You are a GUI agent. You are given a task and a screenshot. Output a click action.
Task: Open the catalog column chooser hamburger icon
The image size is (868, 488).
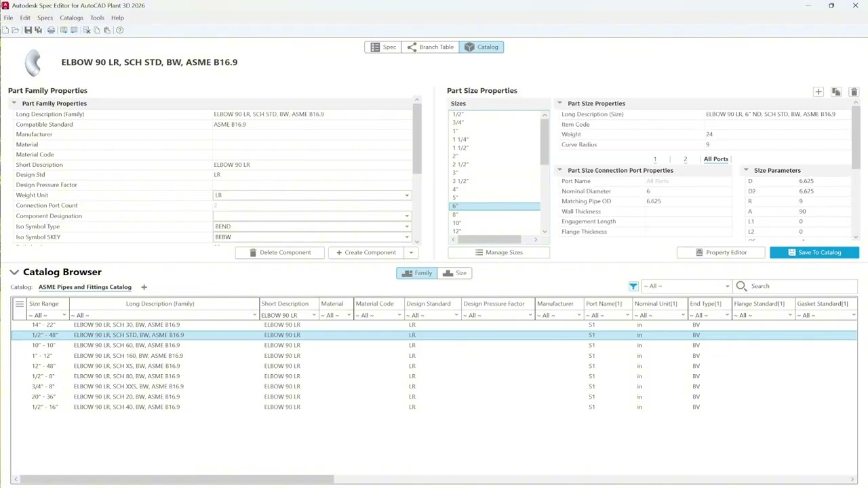point(20,304)
